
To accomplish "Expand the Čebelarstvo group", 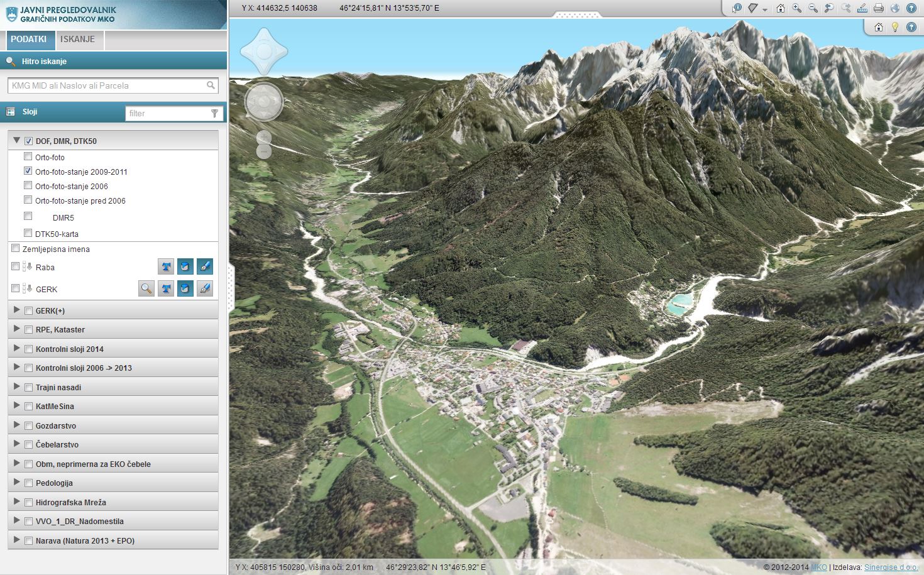I will coord(17,444).
